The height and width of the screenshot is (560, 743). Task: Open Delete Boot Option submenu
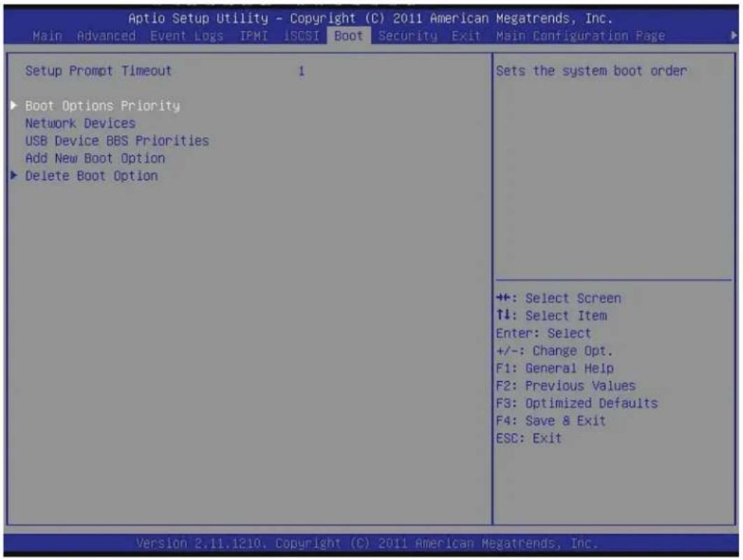tap(92, 176)
